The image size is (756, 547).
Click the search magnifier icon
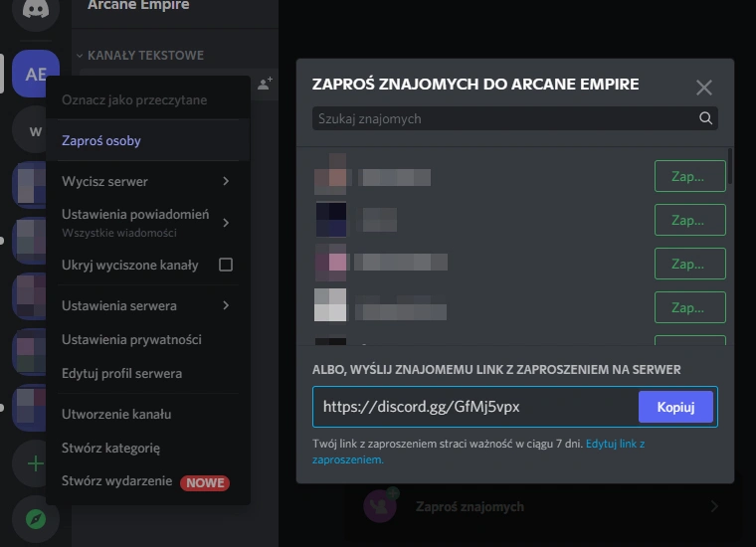705,118
